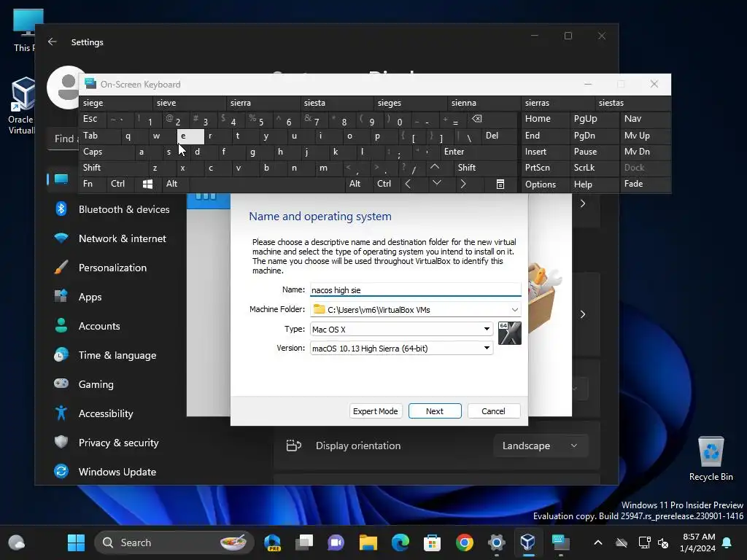Click the Privacy & security shield icon
The width and height of the screenshot is (747, 560).
(61, 443)
